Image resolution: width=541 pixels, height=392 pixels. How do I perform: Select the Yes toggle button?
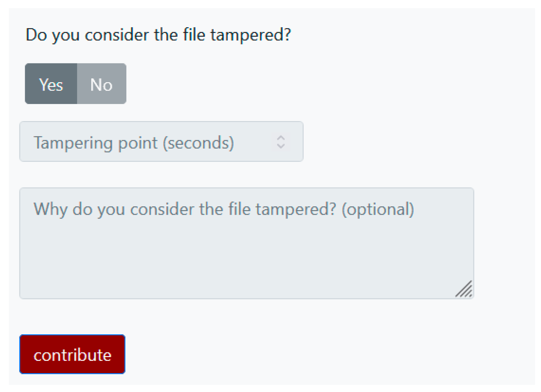pyautogui.click(x=51, y=84)
